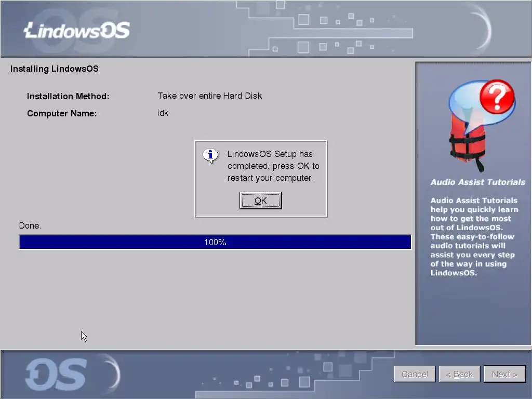Click the 'Audio Assist Tutorials' italic heading
Screen dimensions: 532x399
click(x=478, y=182)
